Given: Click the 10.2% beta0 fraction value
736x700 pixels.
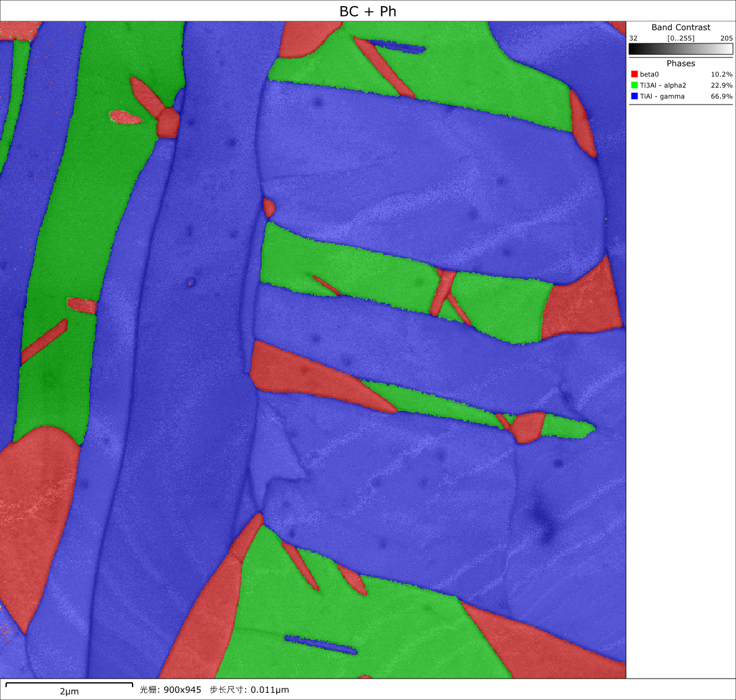Looking at the screenshot, I should point(721,75).
